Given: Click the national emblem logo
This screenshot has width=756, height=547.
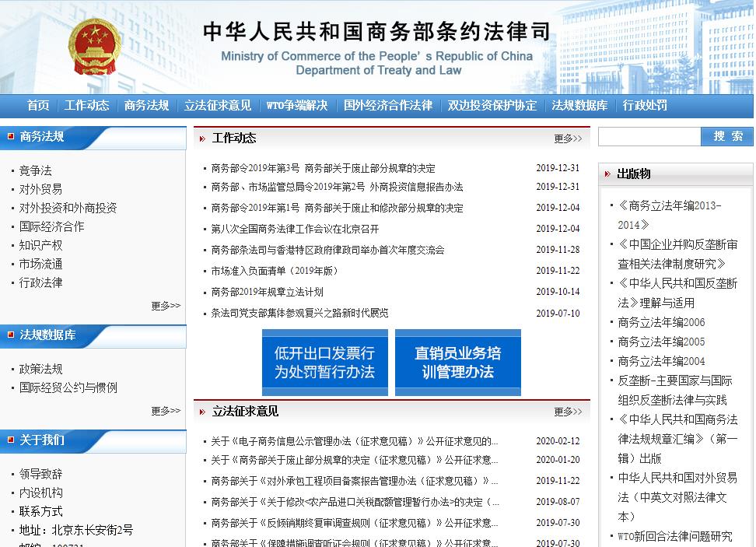Looking at the screenshot, I should [x=95, y=48].
